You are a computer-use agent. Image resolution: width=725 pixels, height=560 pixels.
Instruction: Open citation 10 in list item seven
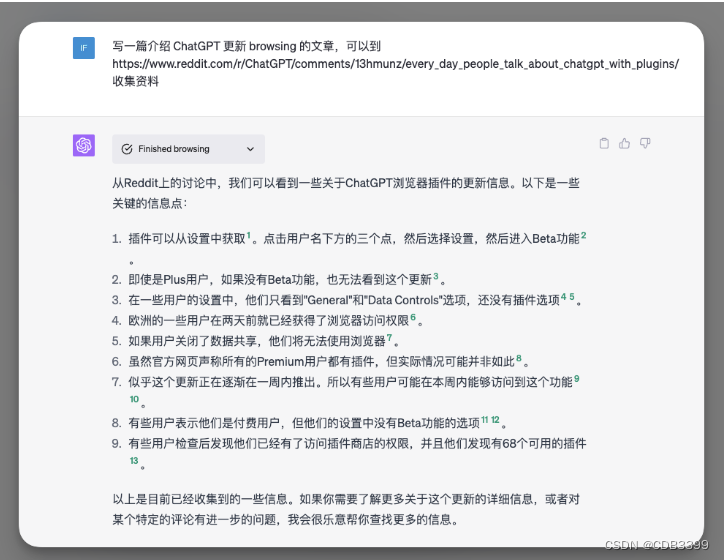[134, 399]
